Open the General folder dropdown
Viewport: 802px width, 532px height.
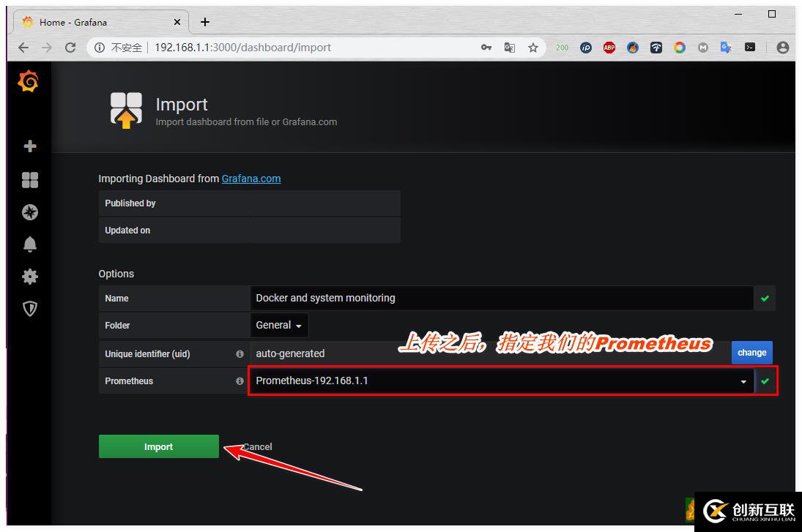(279, 325)
